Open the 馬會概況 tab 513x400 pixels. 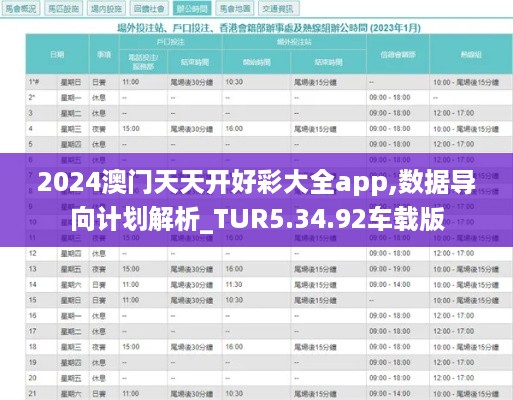21,9
